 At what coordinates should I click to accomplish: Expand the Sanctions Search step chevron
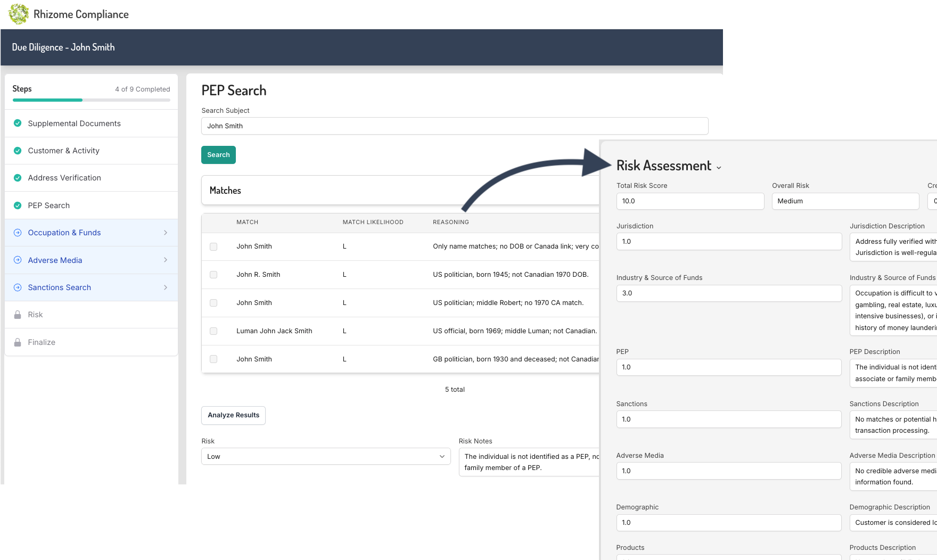[x=166, y=287]
